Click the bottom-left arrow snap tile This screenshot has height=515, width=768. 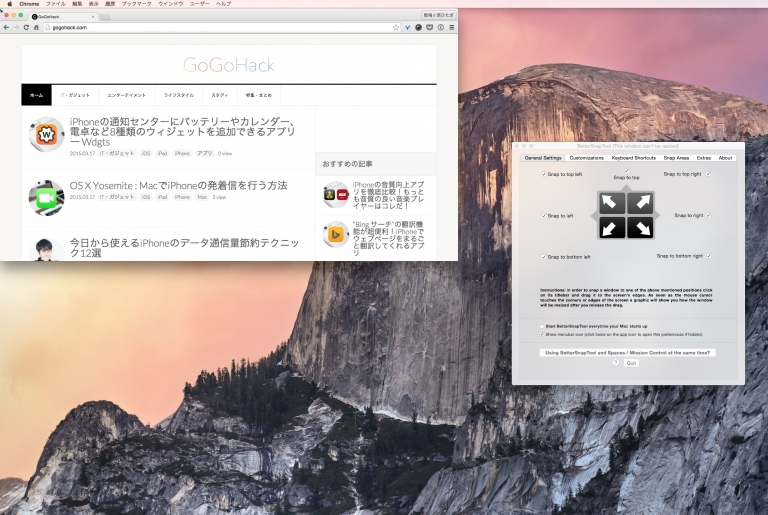pos(611,227)
